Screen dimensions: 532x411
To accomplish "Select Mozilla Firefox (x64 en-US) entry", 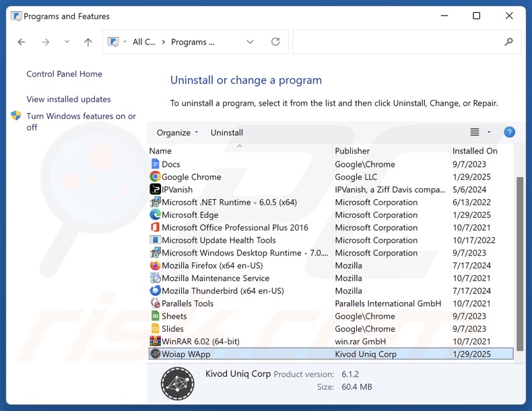I will pyautogui.click(x=212, y=265).
